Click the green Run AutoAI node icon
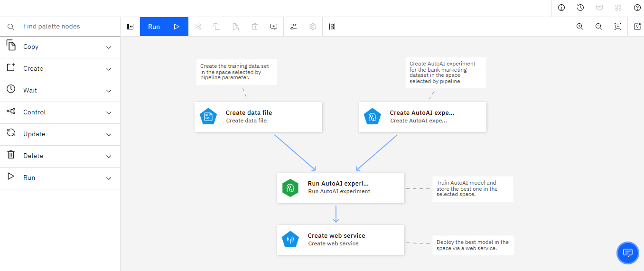644x271 pixels. coord(290,188)
